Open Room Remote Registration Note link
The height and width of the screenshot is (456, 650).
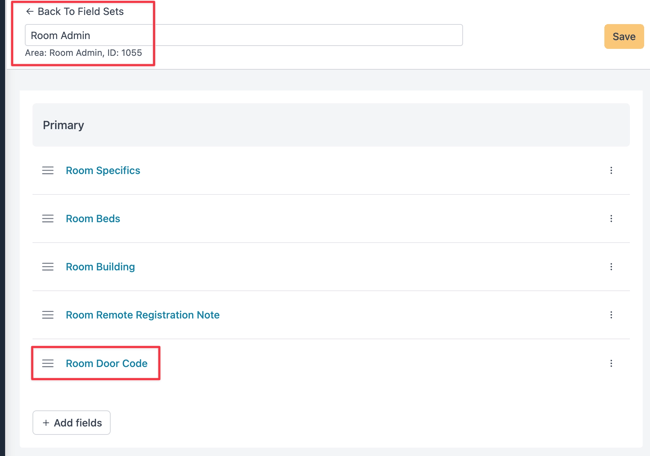pos(142,315)
